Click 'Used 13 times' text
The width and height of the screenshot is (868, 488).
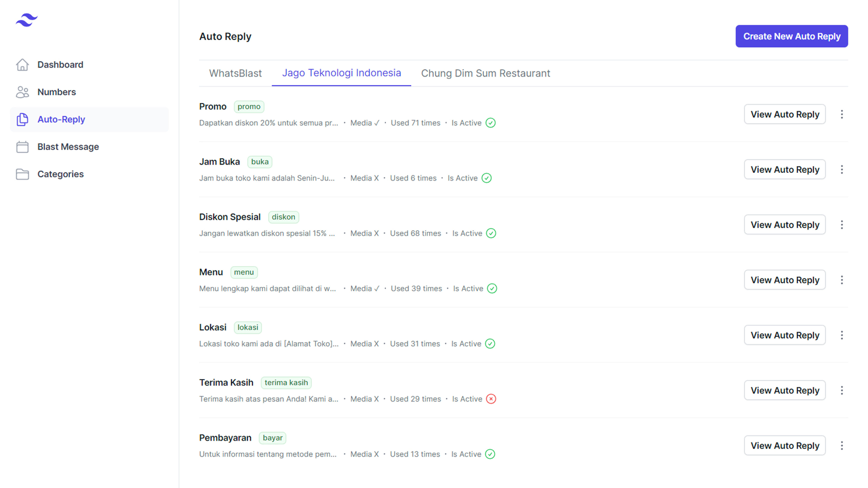tap(415, 454)
